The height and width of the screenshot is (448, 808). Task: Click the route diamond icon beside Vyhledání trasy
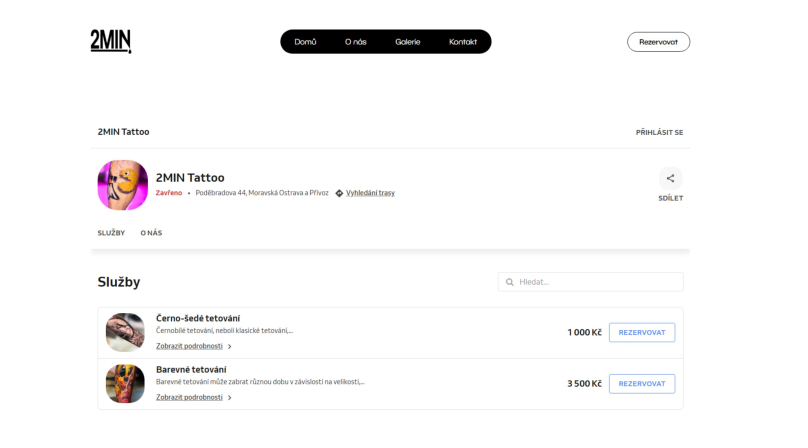[x=339, y=193]
